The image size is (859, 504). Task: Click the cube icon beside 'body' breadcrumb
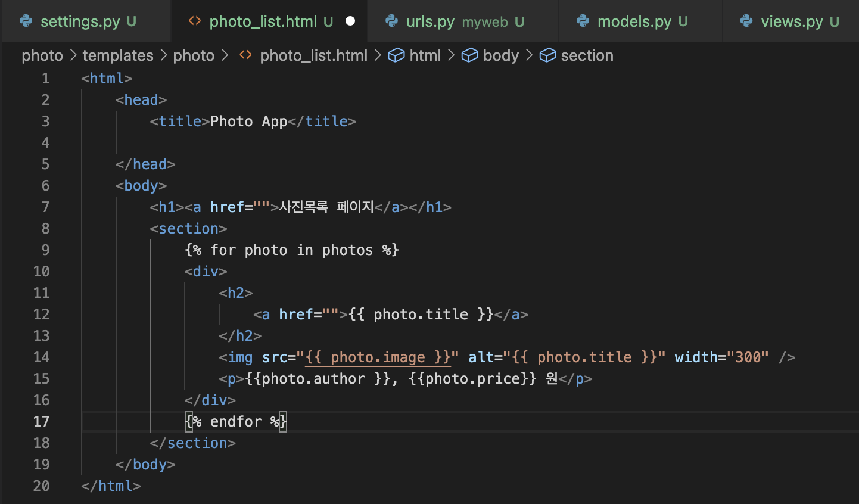[470, 55]
